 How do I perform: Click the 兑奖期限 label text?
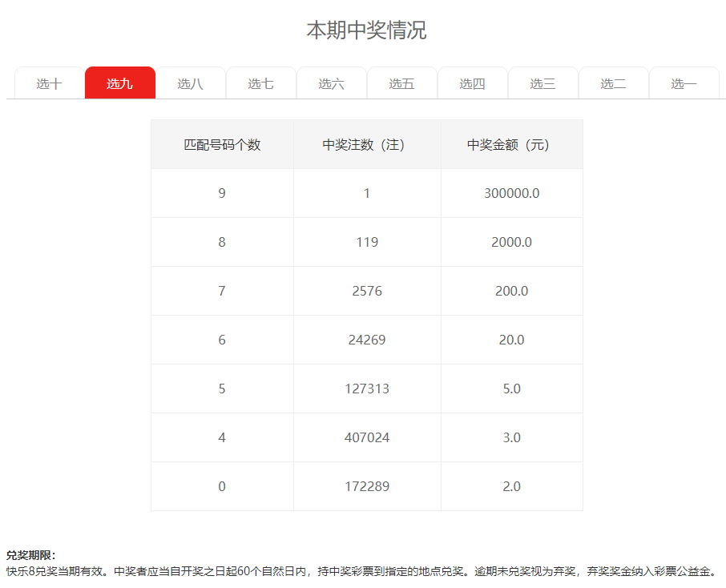click(x=30, y=555)
